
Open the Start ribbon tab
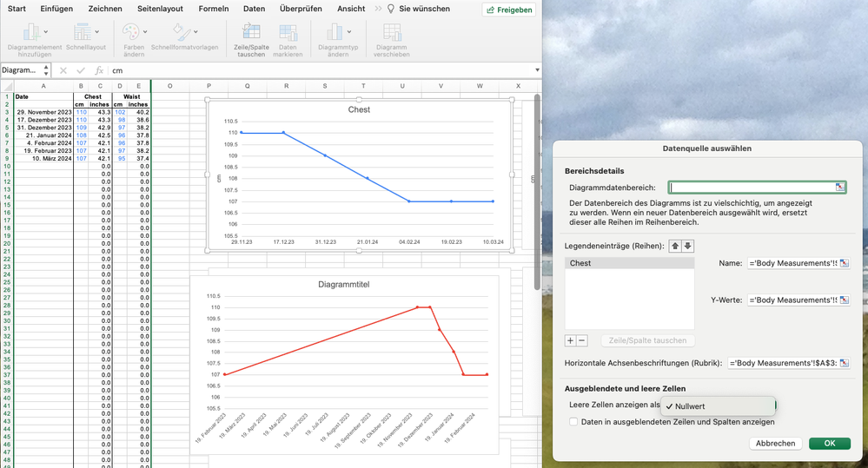[x=17, y=9]
